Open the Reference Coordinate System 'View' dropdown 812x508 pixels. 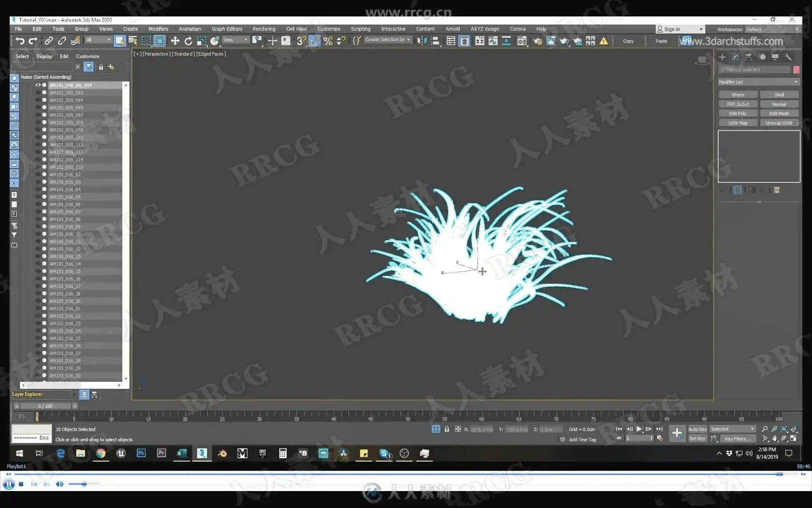click(x=235, y=40)
